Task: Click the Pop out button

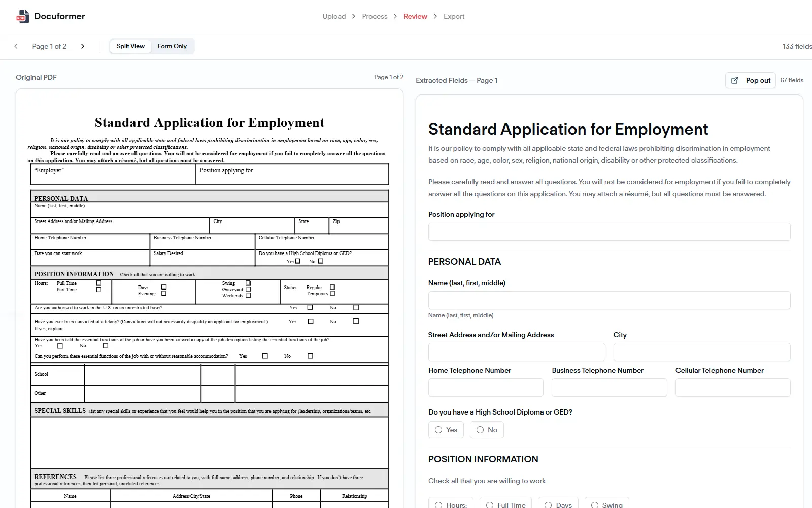Action: (x=751, y=80)
